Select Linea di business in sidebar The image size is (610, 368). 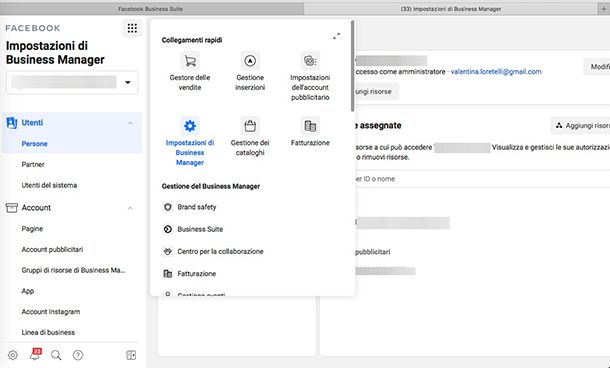pos(48,332)
